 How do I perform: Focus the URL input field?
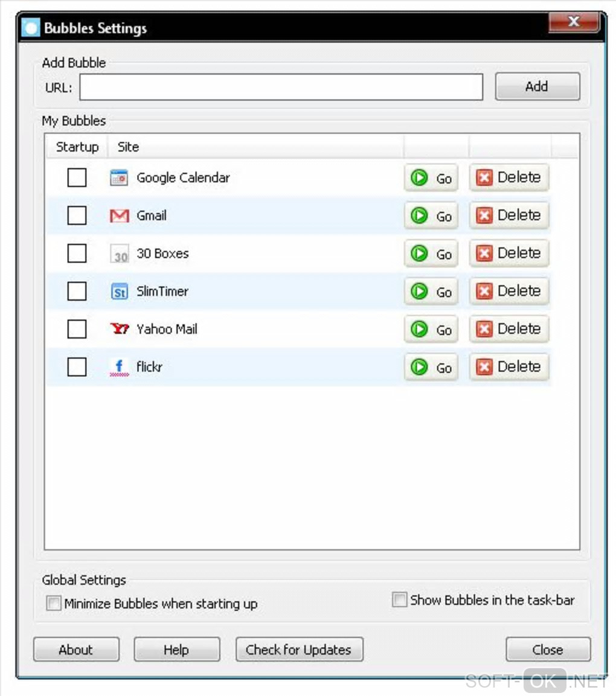point(281,87)
